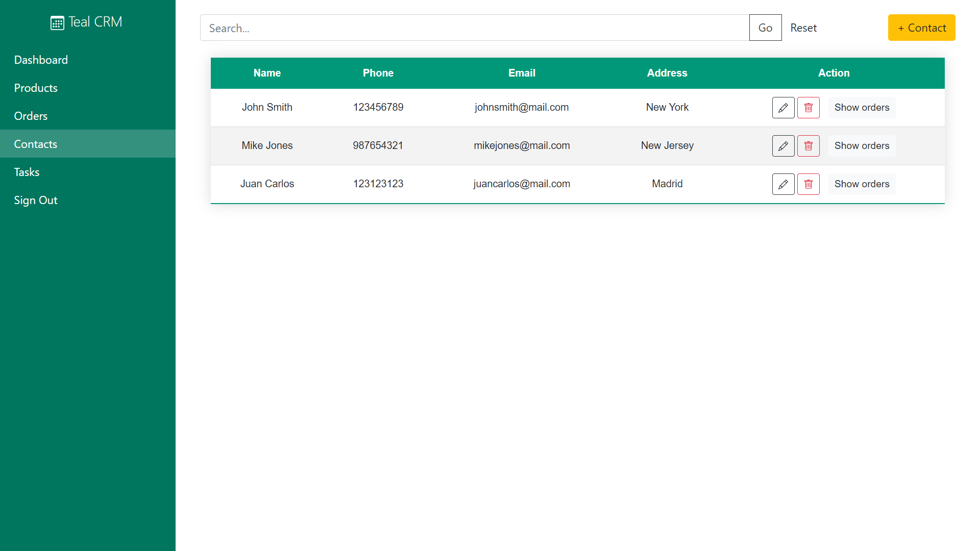Click the Teal CRM calendar logo icon
The height and width of the screenshot is (551, 980).
(x=57, y=23)
